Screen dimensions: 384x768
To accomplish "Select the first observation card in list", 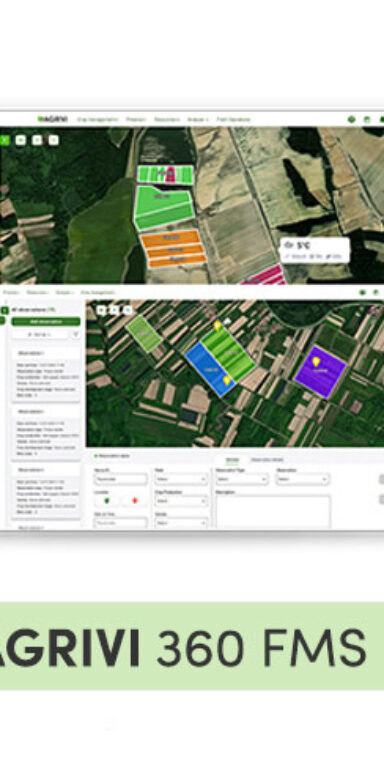I will tap(46, 374).
